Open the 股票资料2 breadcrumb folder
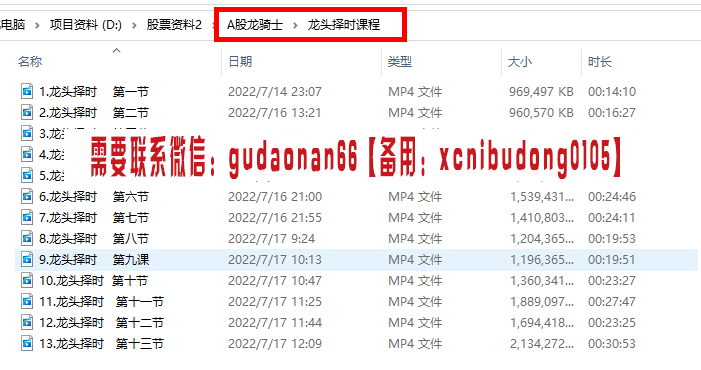Screen dimensions: 701x370 pyautogui.click(x=174, y=25)
